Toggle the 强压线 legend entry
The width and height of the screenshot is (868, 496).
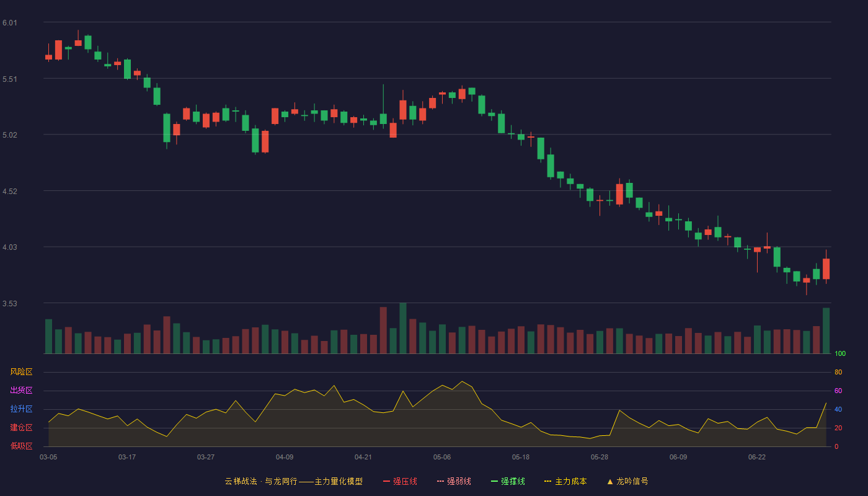pos(400,481)
